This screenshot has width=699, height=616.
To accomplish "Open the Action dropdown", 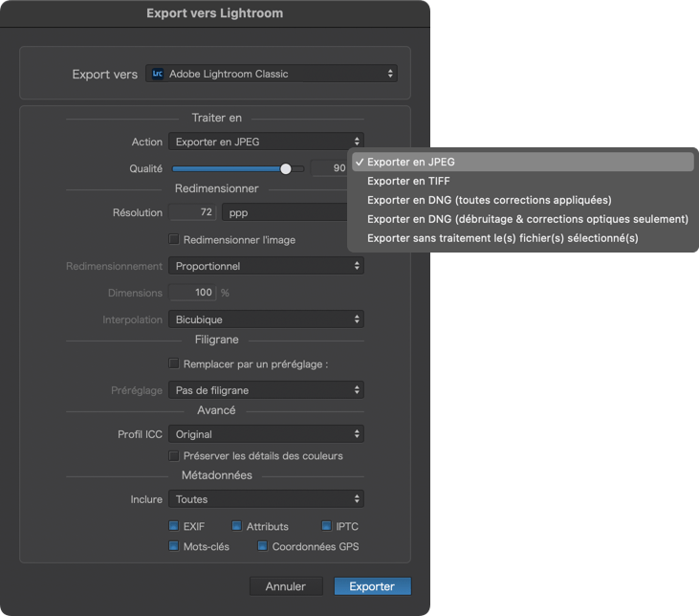I will pyautogui.click(x=266, y=142).
